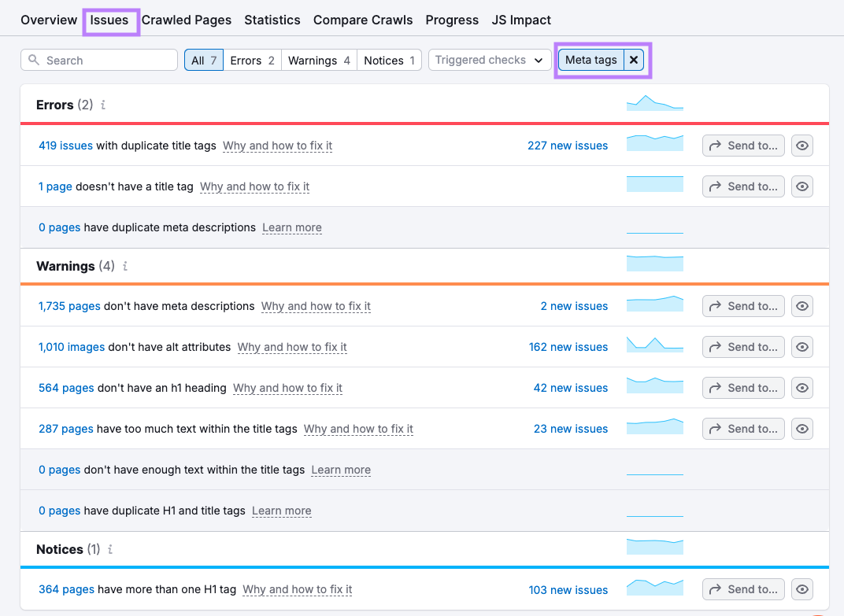Click the info icon beside Warnings heading

(x=124, y=266)
